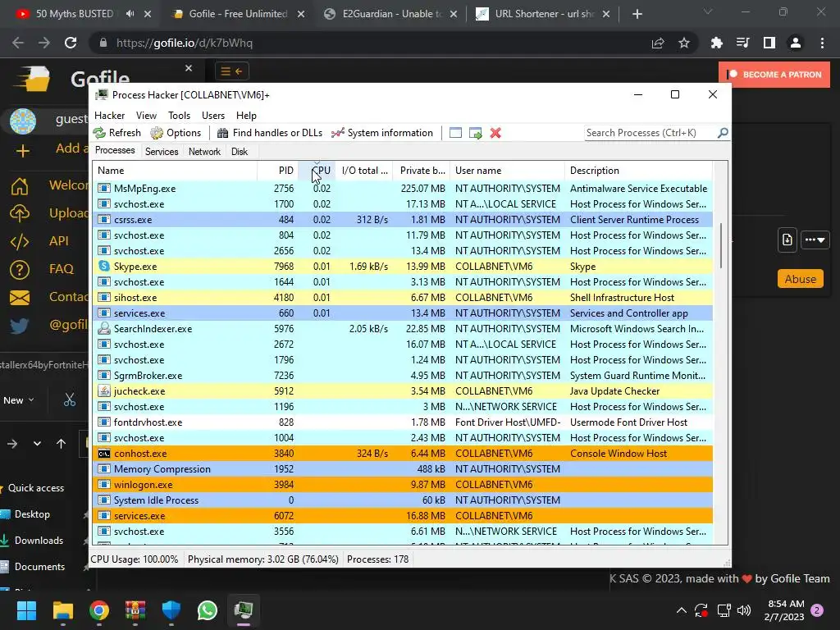Image resolution: width=840 pixels, height=630 pixels.
Task: Open Gofile file options dropdown
Action: [815, 240]
